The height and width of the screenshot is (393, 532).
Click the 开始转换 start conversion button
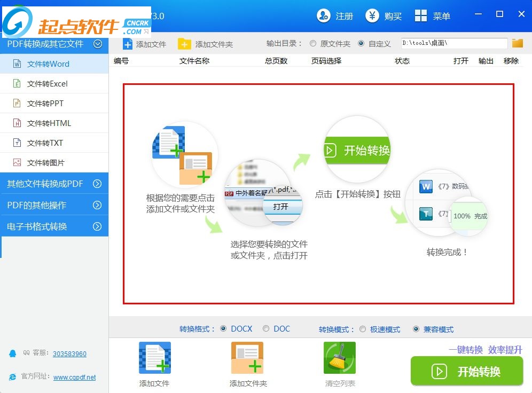point(466,371)
